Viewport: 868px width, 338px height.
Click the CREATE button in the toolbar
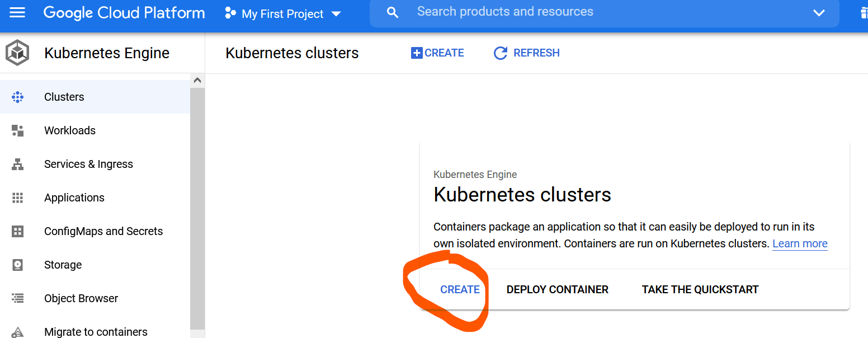[437, 53]
